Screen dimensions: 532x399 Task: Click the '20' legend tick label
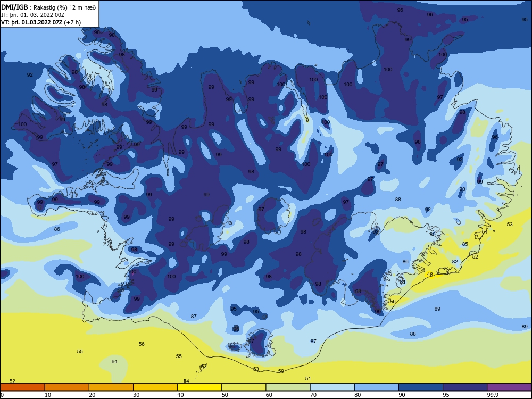click(x=92, y=395)
